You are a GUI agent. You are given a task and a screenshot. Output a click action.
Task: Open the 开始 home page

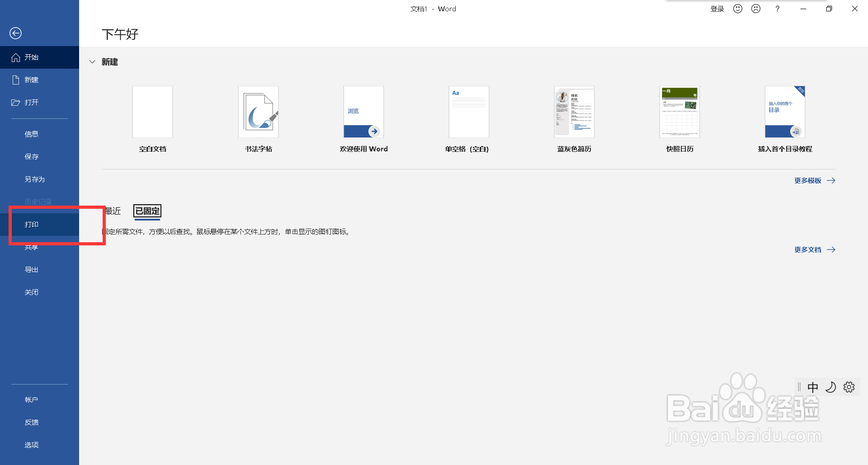point(39,57)
